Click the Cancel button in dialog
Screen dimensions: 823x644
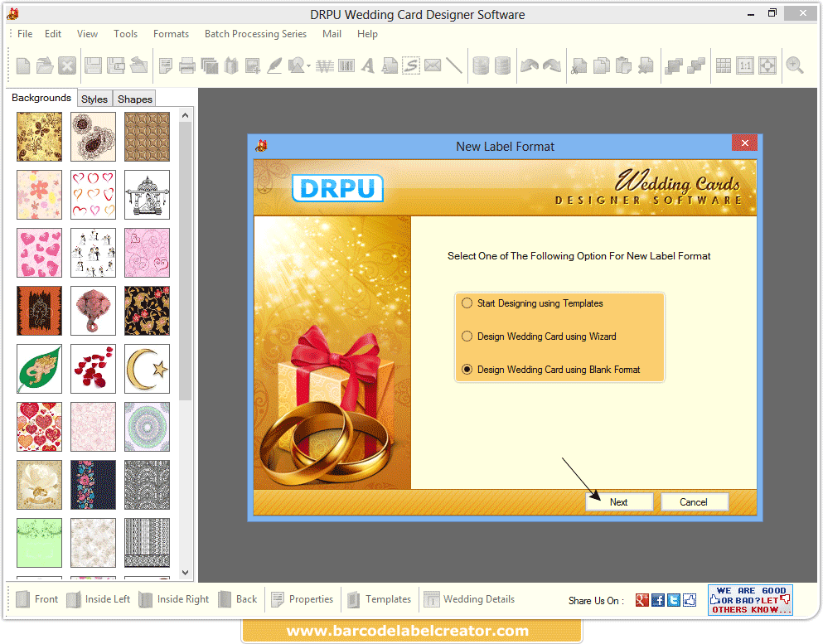(694, 502)
